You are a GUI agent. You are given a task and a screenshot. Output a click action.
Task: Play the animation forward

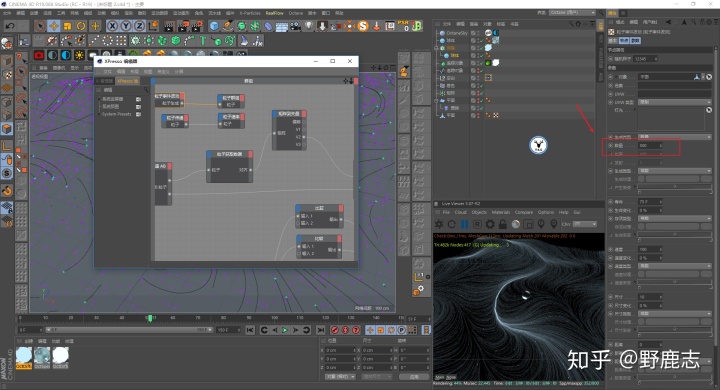point(285,330)
